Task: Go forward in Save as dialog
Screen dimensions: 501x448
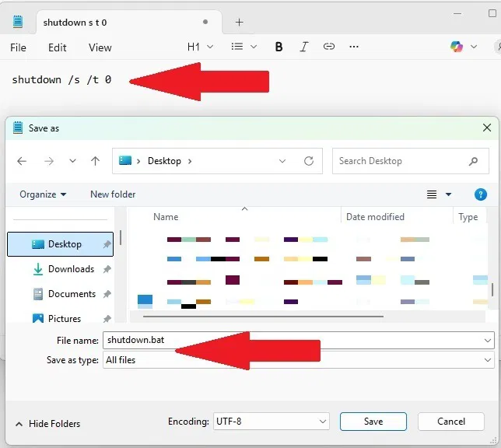Action: coord(49,161)
